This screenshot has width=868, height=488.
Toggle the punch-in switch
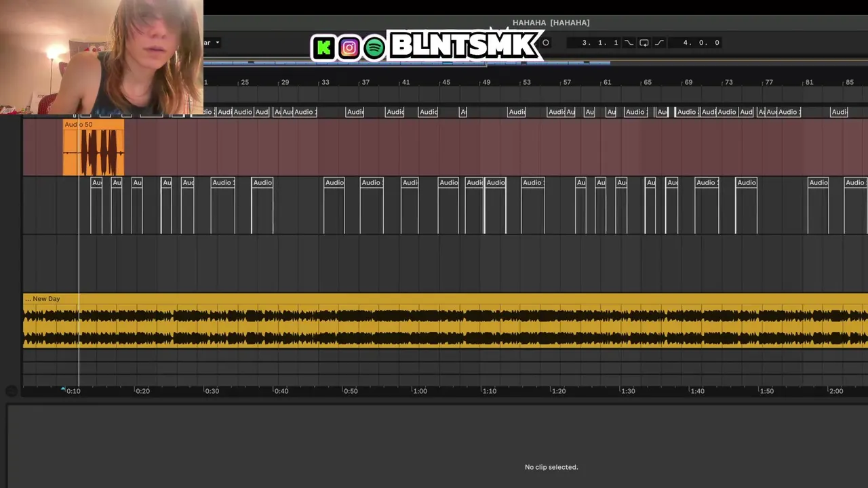point(629,43)
